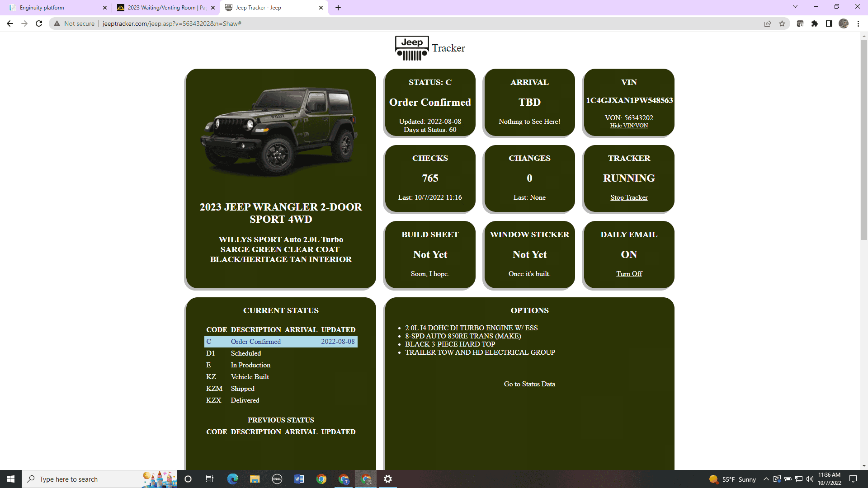Open File Explorer from the taskbar
The height and width of the screenshot is (488, 868).
click(x=255, y=479)
